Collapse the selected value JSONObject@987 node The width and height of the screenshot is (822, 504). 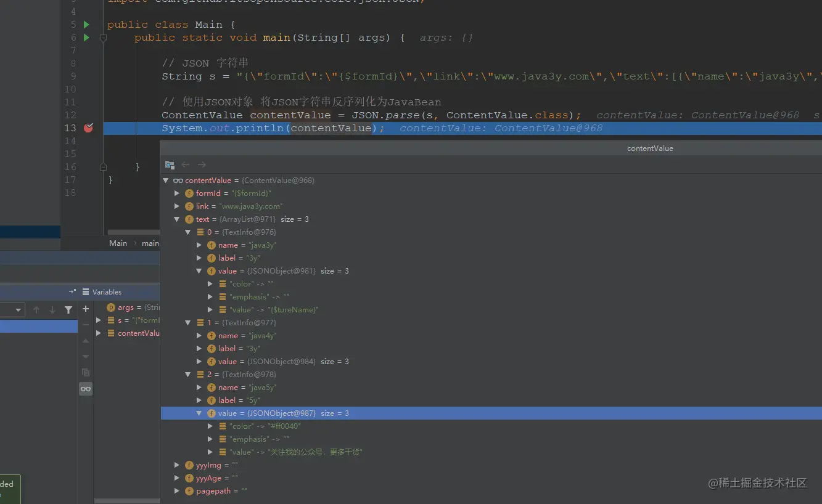coord(199,413)
